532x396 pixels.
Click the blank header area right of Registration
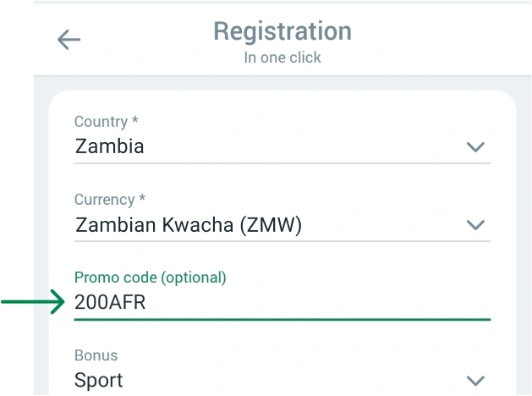(440, 38)
